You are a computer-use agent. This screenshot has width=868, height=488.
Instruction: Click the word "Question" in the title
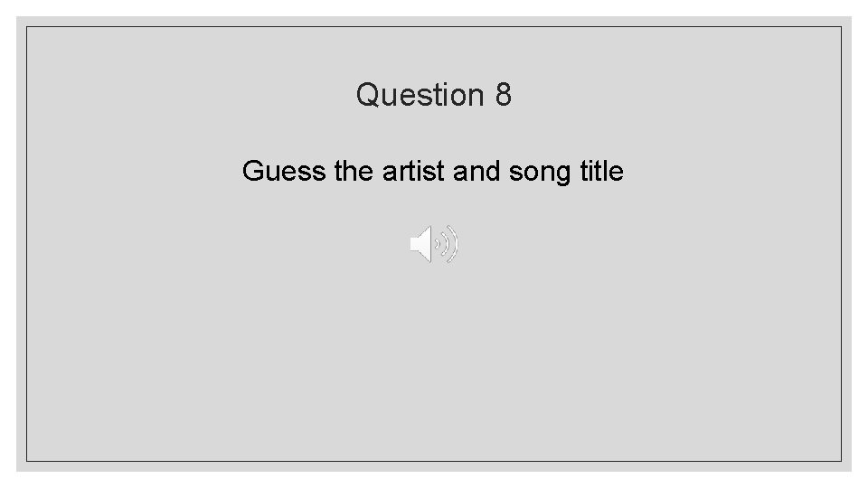[420, 94]
